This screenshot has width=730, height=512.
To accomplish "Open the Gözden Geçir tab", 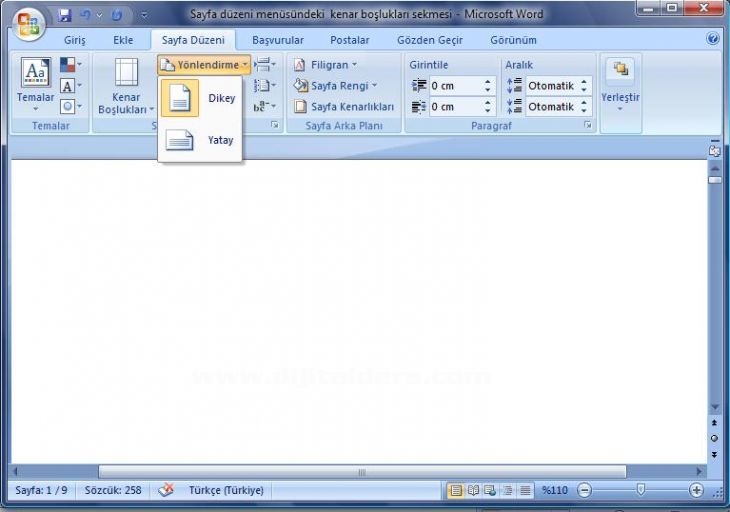I will [430, 40].
